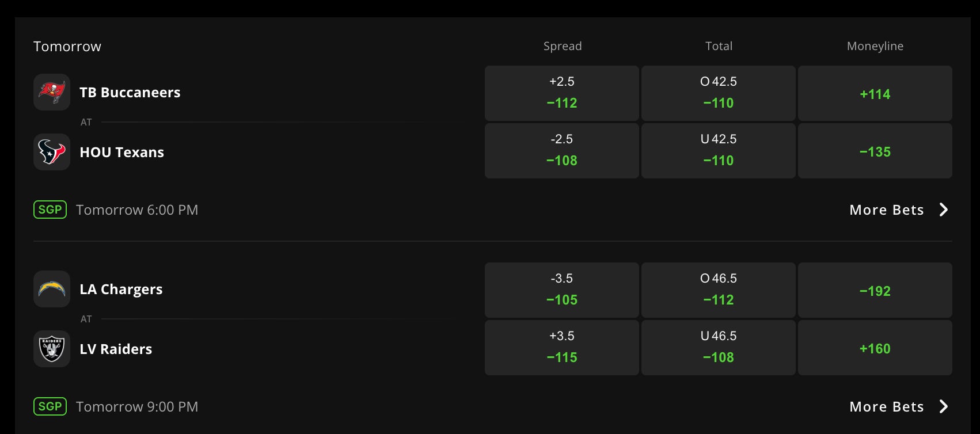980x434 pixels.
Task: Pick Under 42.5 total at -110
Action: (718, 150)
